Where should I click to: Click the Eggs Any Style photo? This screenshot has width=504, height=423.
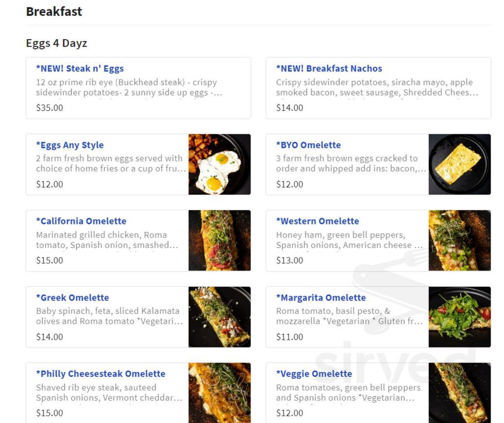pos(220,165)
